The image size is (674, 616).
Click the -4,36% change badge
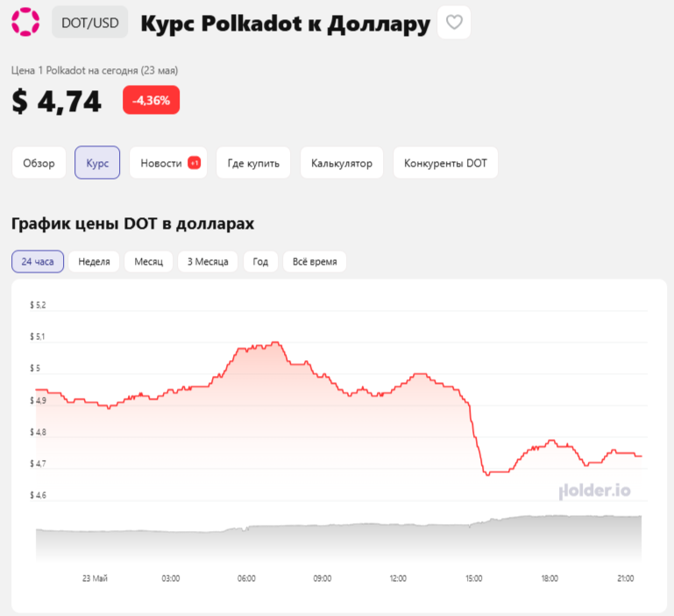tap(151, 100)
